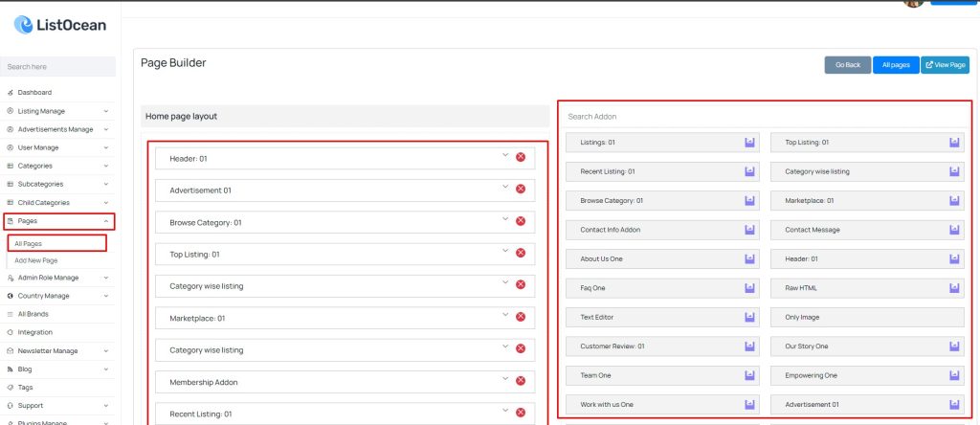Click the Top Listing: 01 addon icon
Image resolution: width=980 pixels, height=425 pixels.
pos(954,143)
